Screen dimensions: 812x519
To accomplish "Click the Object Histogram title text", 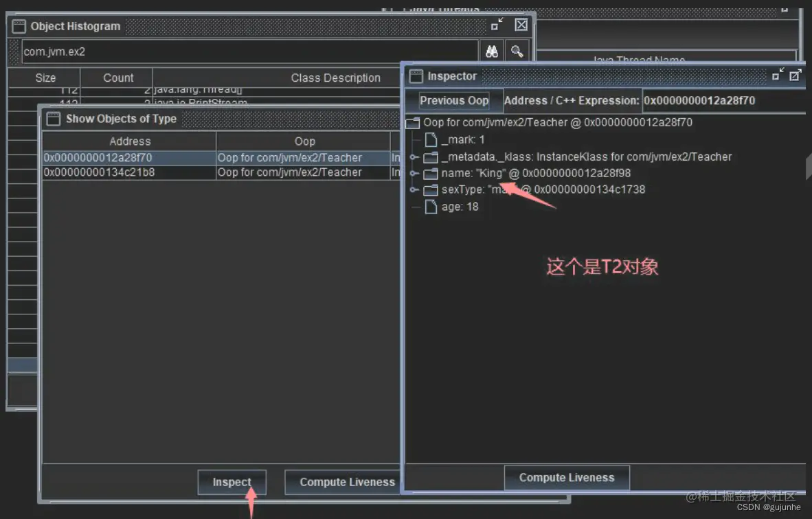I will (x=75, y=26).
